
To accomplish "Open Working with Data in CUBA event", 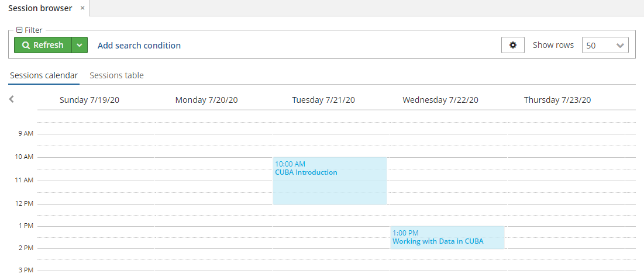I will 447,237.
